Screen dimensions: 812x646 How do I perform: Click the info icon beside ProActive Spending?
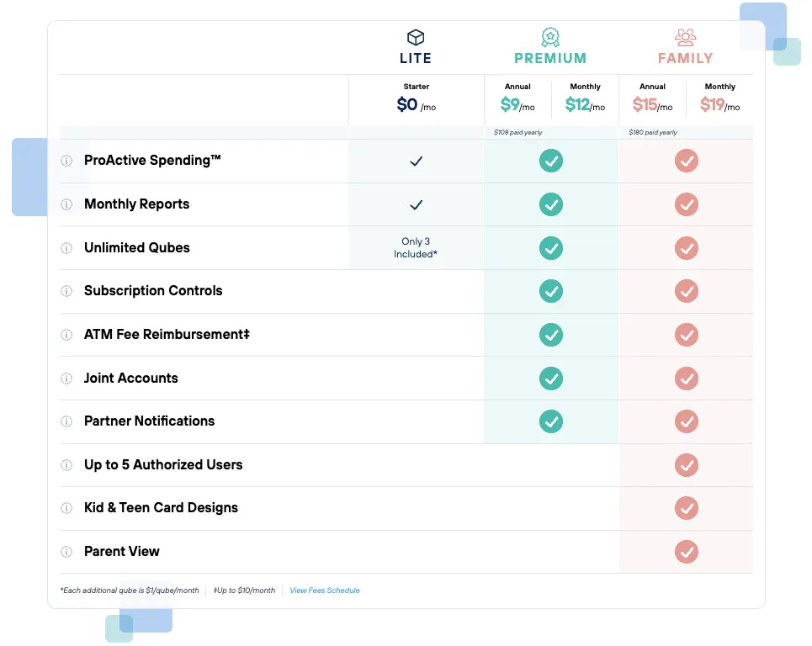coord(66,161)
